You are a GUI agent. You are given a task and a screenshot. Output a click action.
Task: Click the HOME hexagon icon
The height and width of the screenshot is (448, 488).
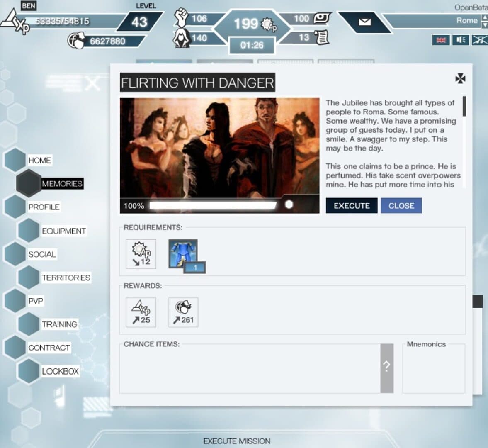[x=15, y=160]
